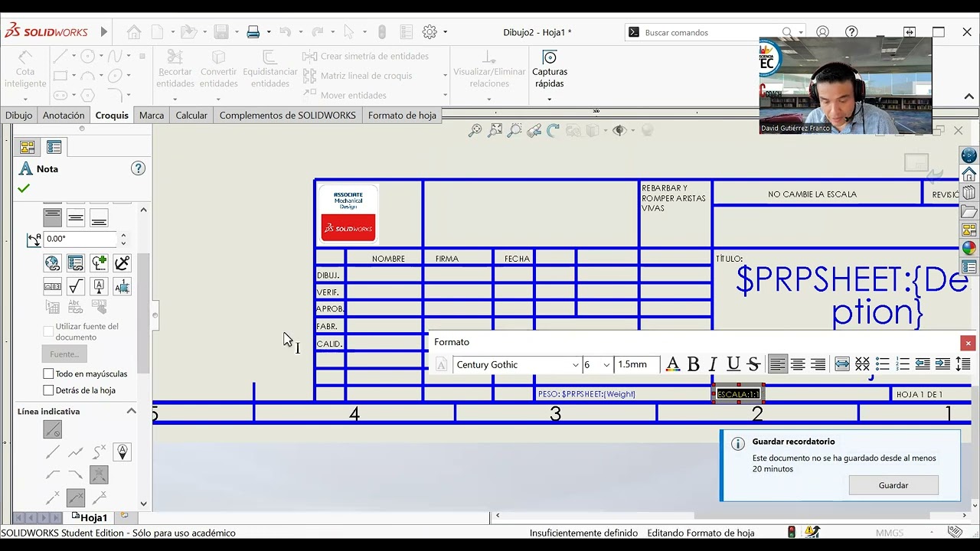Open the Print dropdown arrow
This screenshot has width=980, height=551.
269,32
